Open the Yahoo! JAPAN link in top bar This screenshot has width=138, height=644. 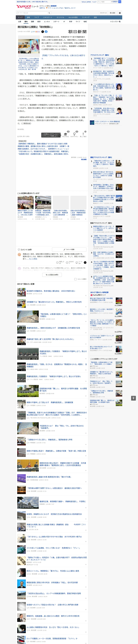[x=86, y=2]
